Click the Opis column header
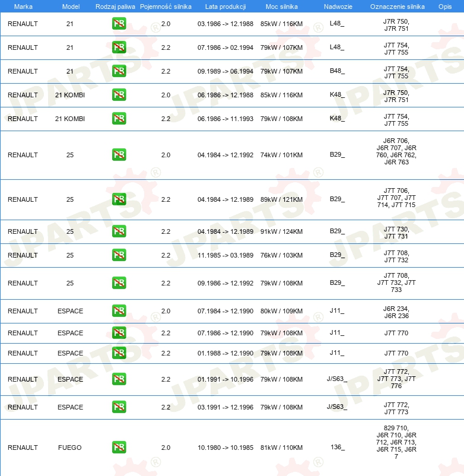This screenshot has width=464, height=476. click(445, 7)
